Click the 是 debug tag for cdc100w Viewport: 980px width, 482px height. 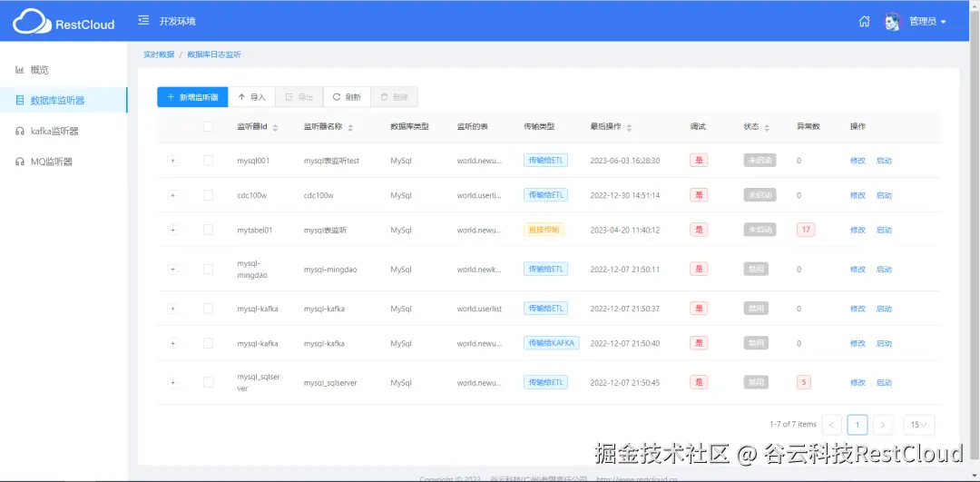699,195
